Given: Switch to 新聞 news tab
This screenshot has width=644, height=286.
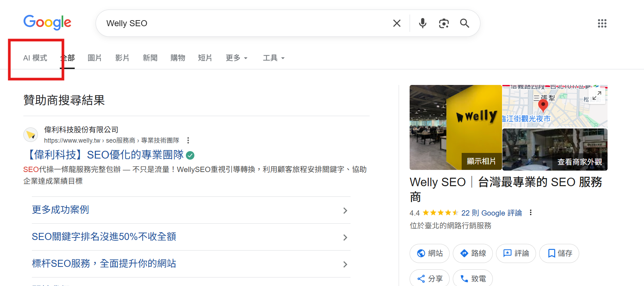Looking at the screenshot, I should click(x=150, y=58).
